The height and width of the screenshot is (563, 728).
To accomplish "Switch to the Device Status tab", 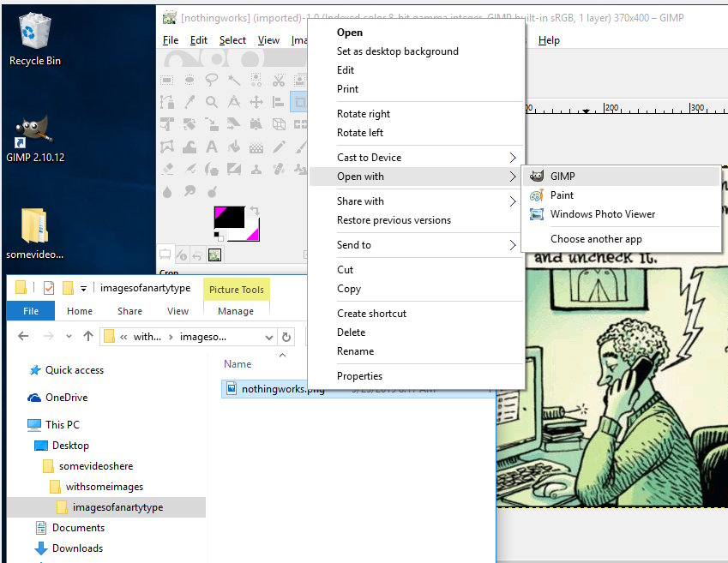I will click(x=182, y=255).
